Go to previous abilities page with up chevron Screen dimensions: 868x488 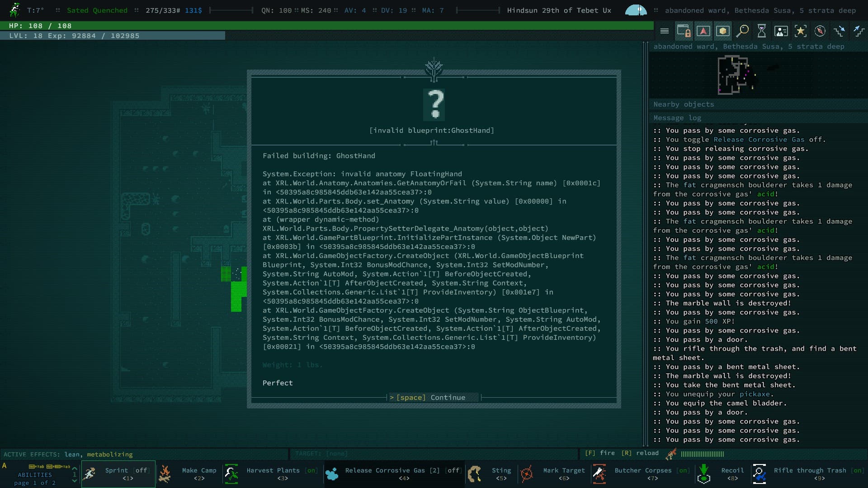click(75, 469)
